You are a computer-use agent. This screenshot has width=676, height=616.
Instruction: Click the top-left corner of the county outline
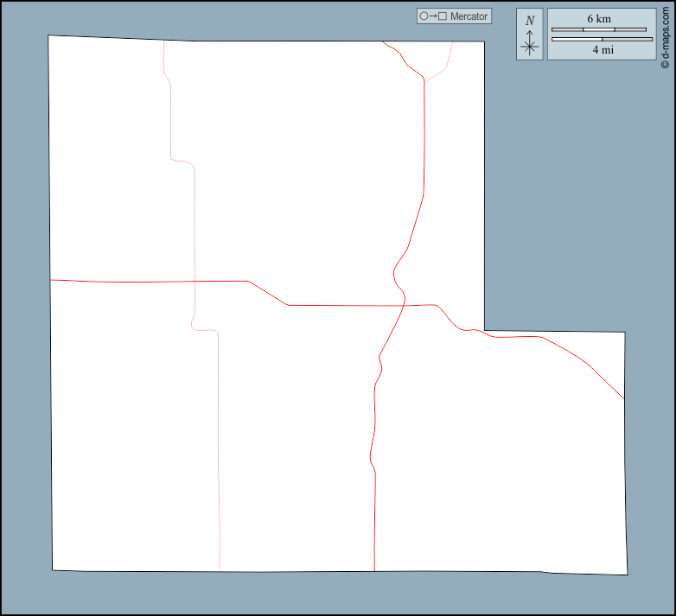48,35
